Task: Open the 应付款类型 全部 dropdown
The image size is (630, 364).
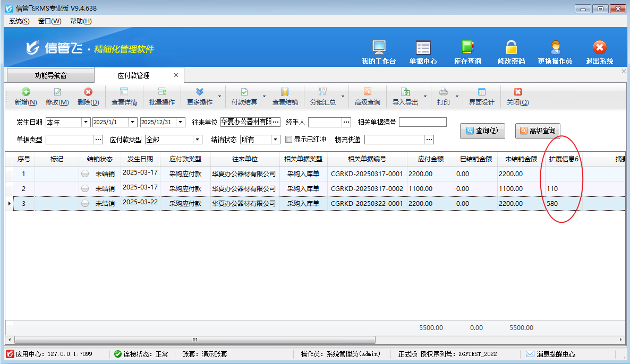Action: pos(198,140)
